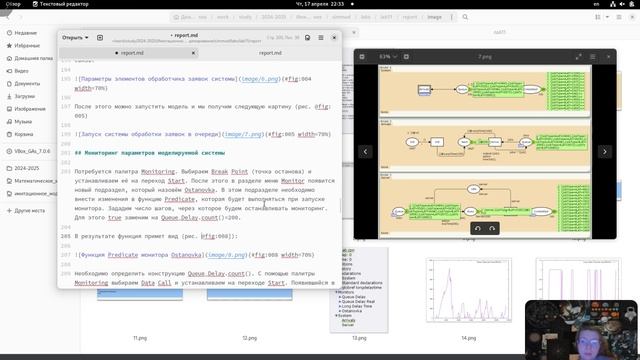The width and height of the screenshot is (640, 360).
Task: Go to report folder in path bar
Action: [409, 17]
